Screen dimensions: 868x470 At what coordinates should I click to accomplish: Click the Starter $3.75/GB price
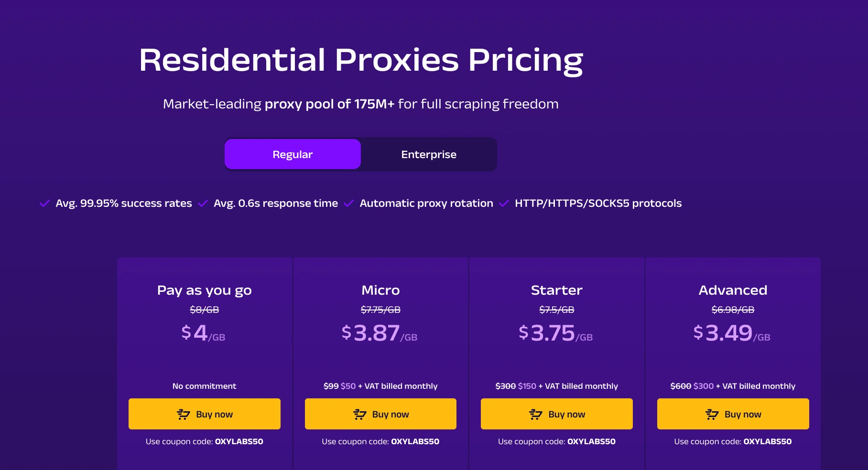[x=555, y=333]
